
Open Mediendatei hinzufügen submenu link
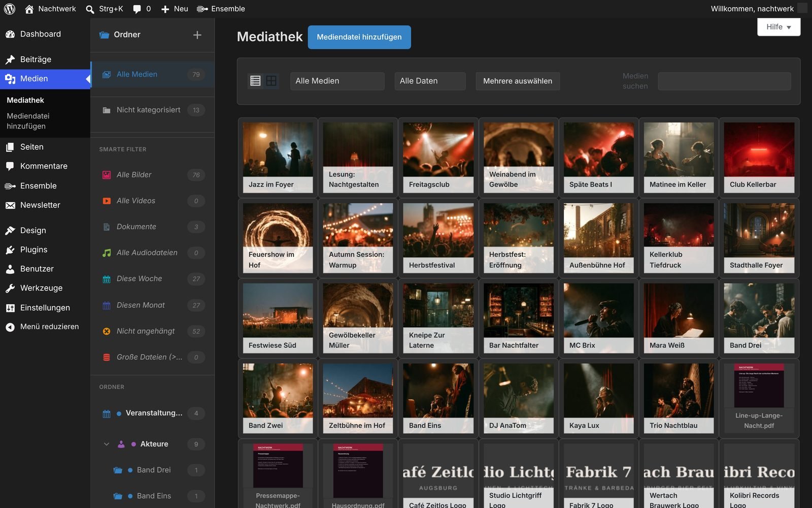(28, 121)
